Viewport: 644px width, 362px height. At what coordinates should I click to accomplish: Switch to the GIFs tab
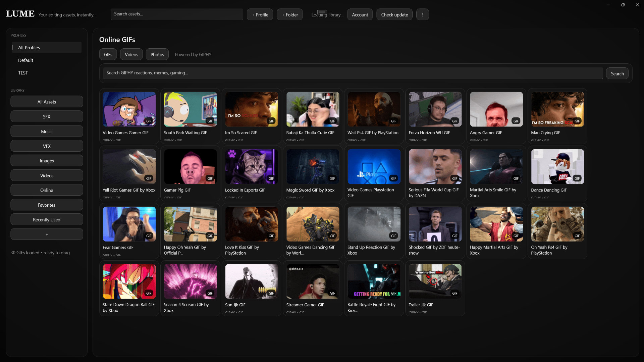pyautogui.click(x=108, y=54)
